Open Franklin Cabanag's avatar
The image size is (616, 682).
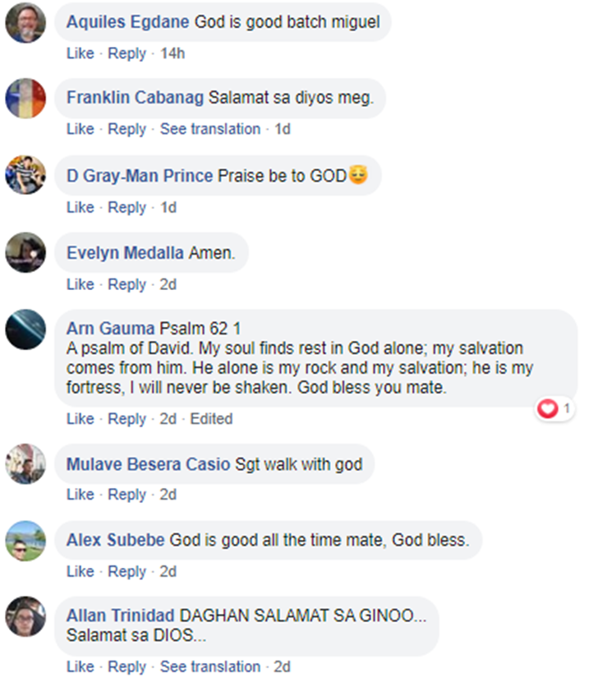point(25,98)
